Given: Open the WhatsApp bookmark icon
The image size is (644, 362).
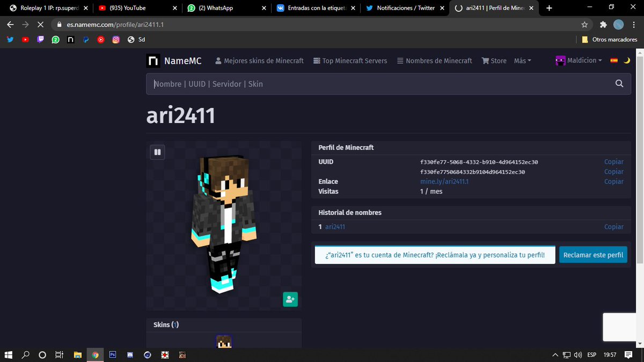Looking at the screenshot, I should (x=55, y=39).
